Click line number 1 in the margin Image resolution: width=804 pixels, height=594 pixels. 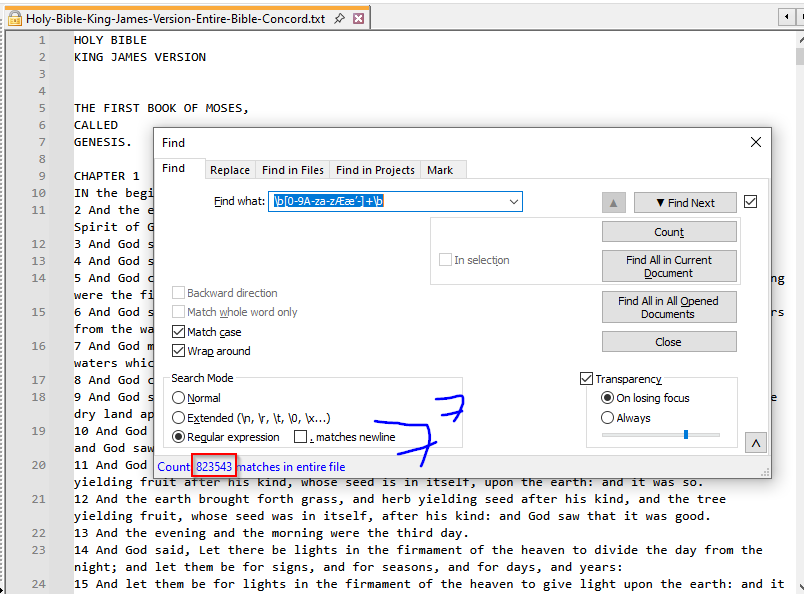(42, 40)
